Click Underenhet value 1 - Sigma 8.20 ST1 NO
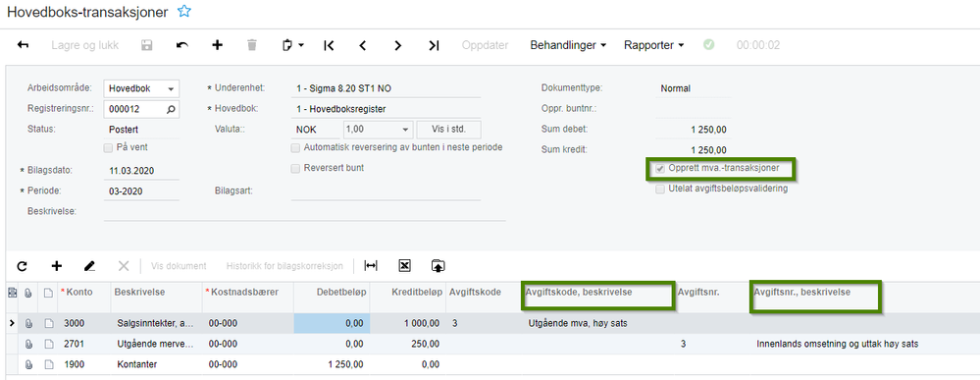Viewport: 980px width, 380px height. (x=387, y=89)
